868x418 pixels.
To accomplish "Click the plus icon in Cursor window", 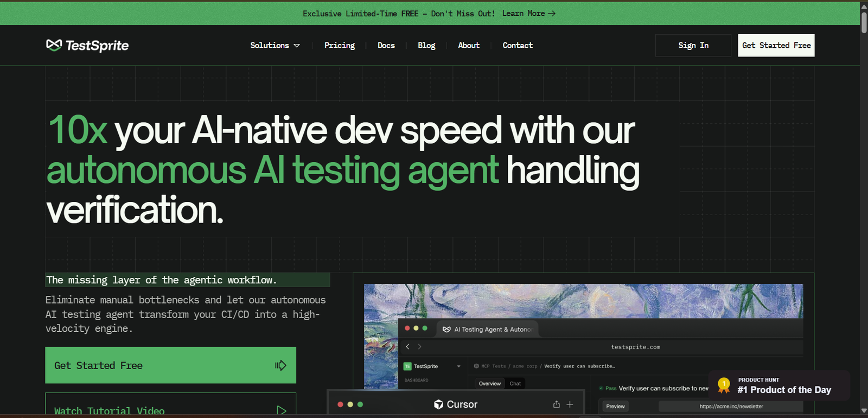I will pos(570,404).
